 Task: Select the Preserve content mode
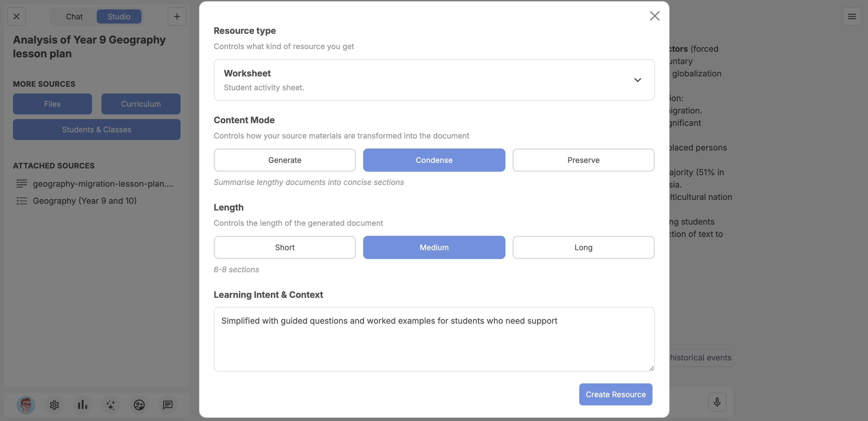[583, 160]
